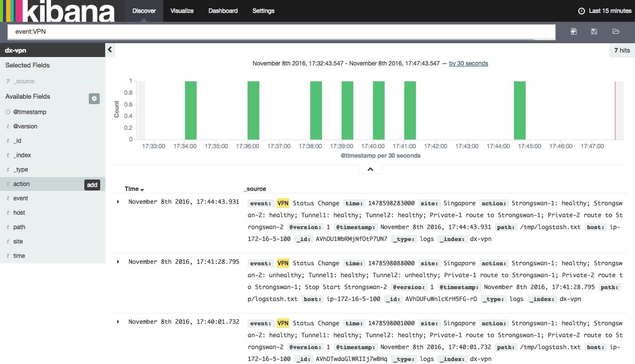The width and height of the screenshot is (635, 364).
Task: Switch to the Visualize tab
Action: (x=182, y=11)
